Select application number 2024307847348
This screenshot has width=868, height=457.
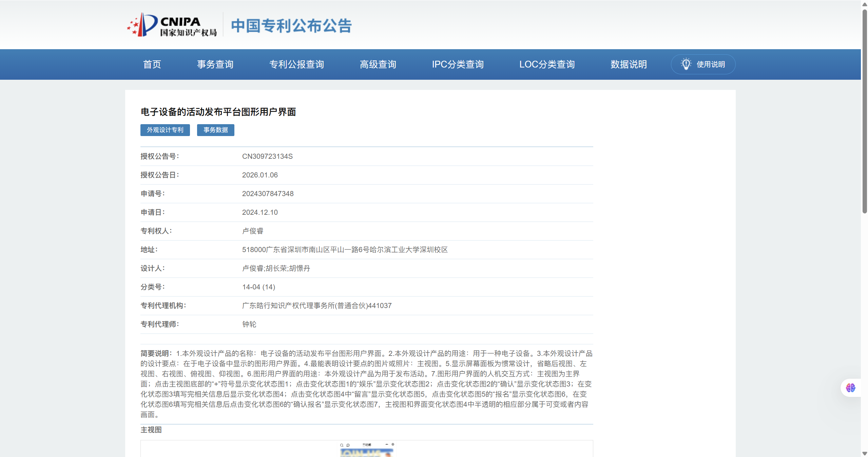coord(268,194)
